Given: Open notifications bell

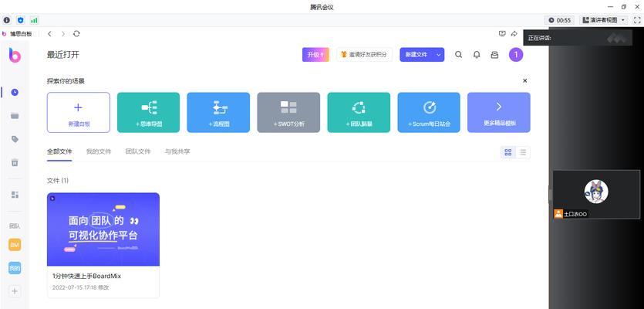Looking at the screenshot, I should point(477,54).
